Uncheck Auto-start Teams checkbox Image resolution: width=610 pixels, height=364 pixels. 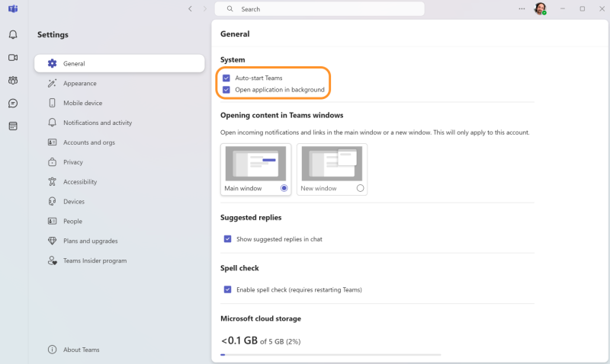click(226, 78)
